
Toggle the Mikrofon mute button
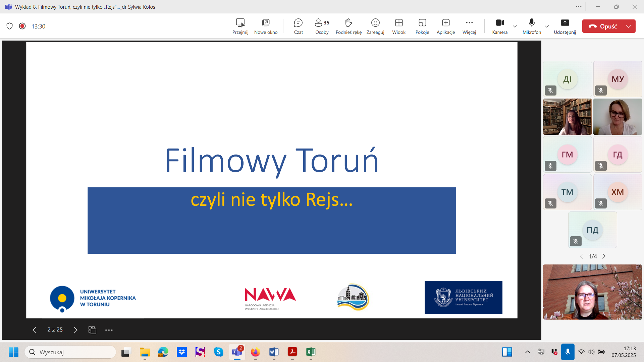[x=532, y=26]
